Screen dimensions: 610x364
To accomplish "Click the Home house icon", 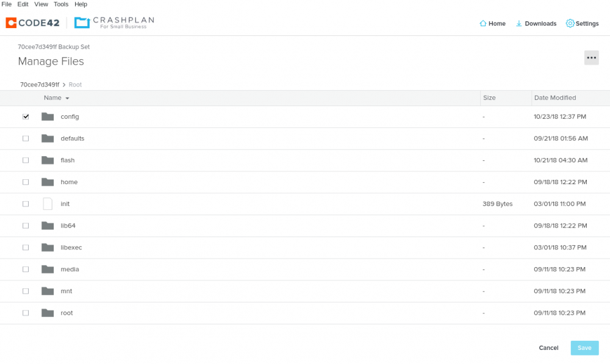I will pyautogui.click(x=483, y=23).
